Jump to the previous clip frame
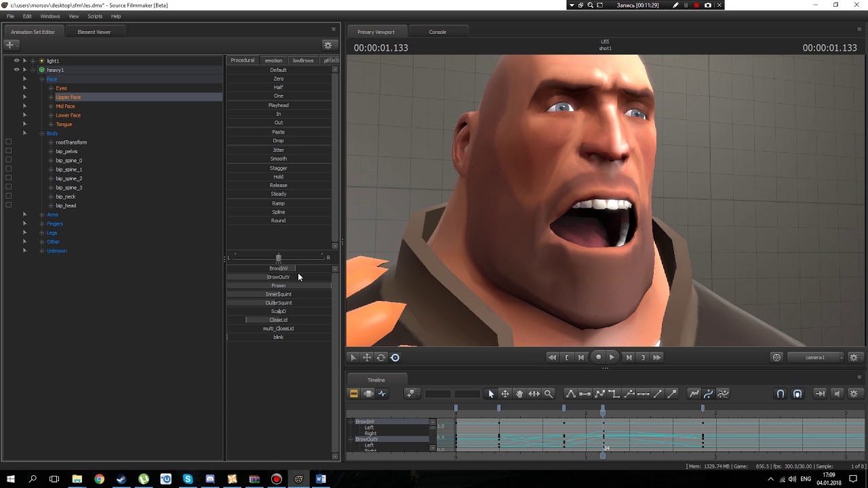This screenshot has height=488, width=868. coord(581,357)
